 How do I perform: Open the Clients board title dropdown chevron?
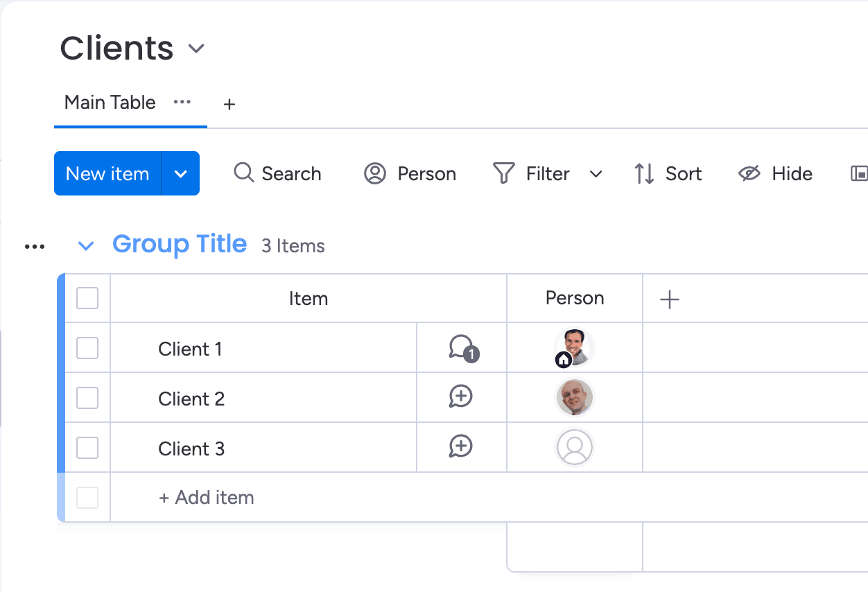(196, 49)
